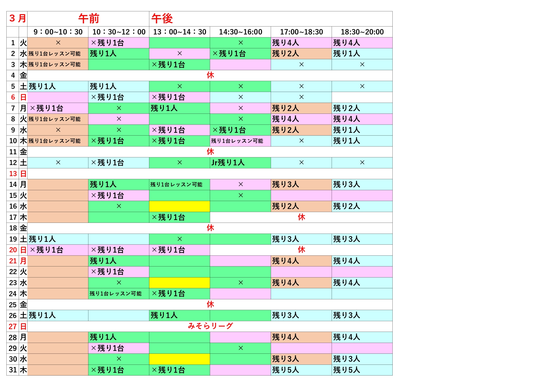Click '×残り1台' in 10:30 slot on 6th

pyautogui.click(x=107, y=97)
